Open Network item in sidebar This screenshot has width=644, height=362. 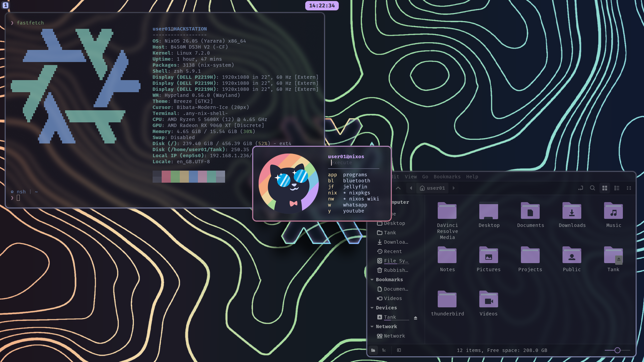pyautogui.click(x=391, y=336)
